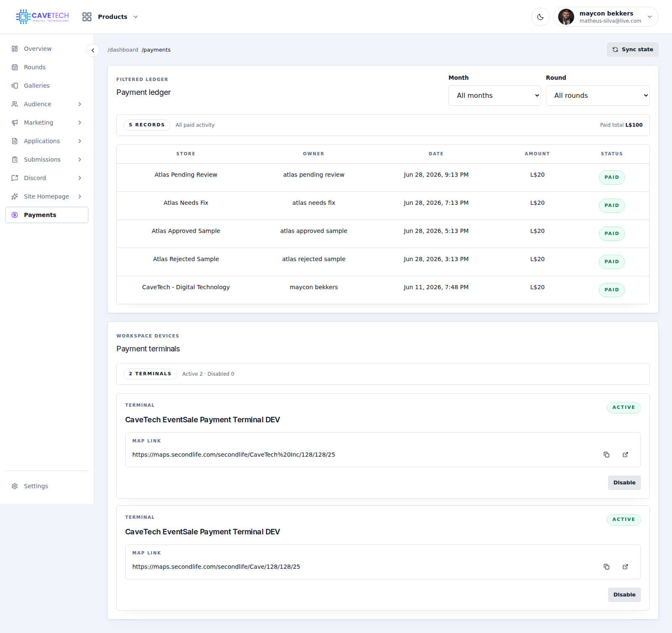Screen dimensions: 672x633
Task: Open Settings from the sidebar
Action: [x=47, y=486]
